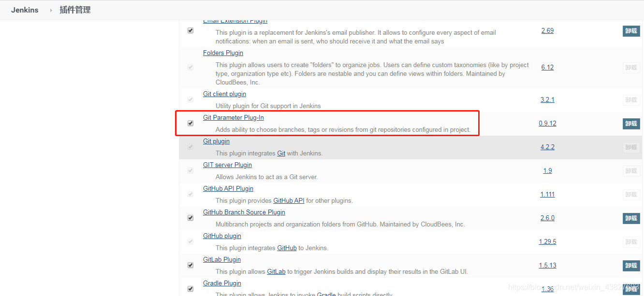Click the disabled Folders Plugin checkbox

pos(190,67)
